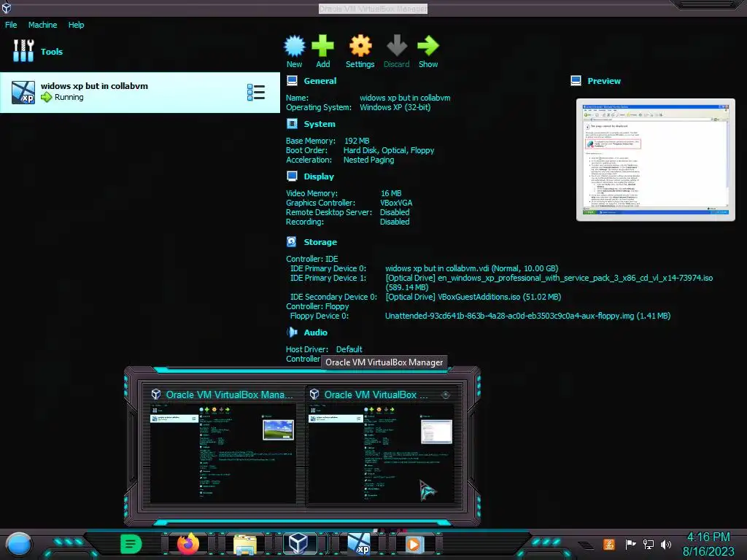The height and width of the screenshot is (560, 747).
Task: Click the VirtualBox cube icon in title bar
Action: pyautogui.click(x=7, y=8)
